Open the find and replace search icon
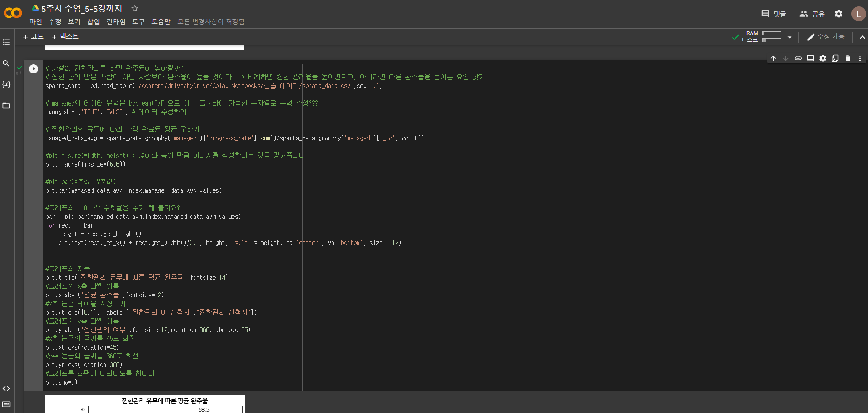868x413 pixels. [x=6, y=63]
